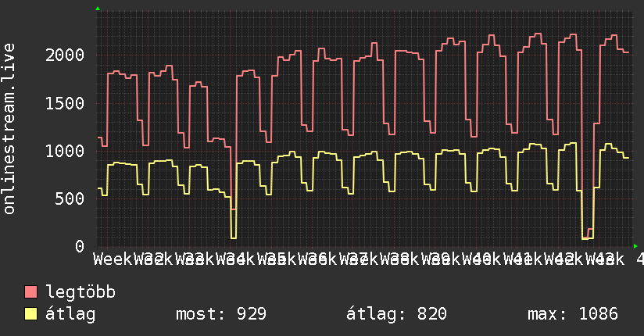This screenshot has width=644, height=336.
Task: Click the 'max: 1086' statistic
Action: pyautogui.click(x=573, y=314)
